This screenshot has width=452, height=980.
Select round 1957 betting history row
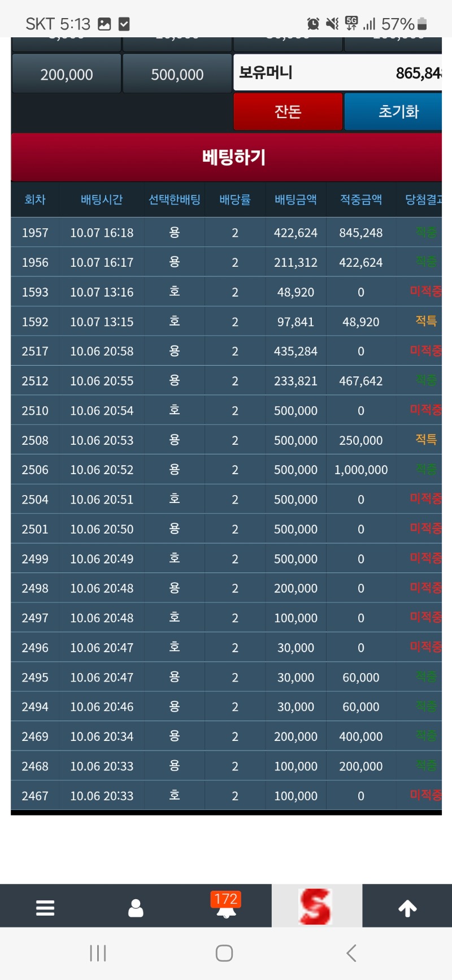coord(226,233)
